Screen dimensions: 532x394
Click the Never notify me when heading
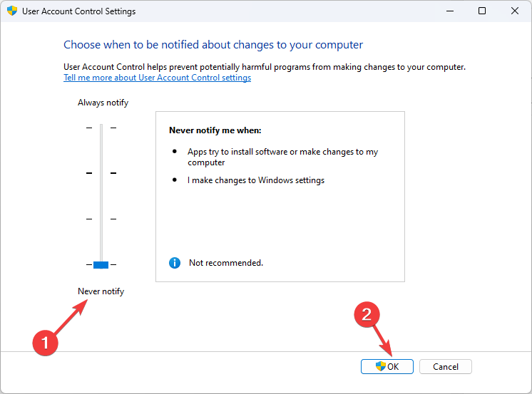(x=215, y=131)
